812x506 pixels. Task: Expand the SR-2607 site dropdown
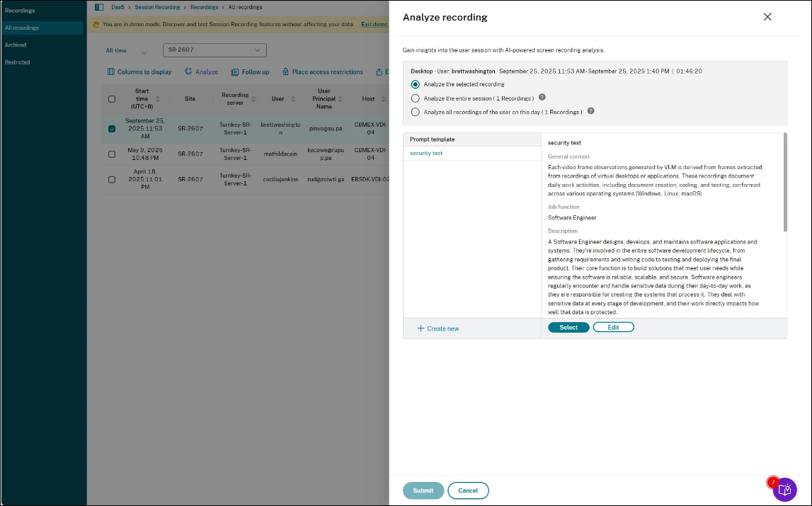(x=215, y=50)
